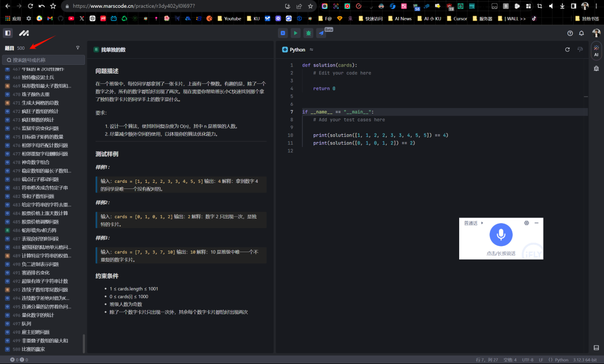Click the blue square icon left of Run
604x364 pixels.
pyautogui.click(x=283, y=33)
